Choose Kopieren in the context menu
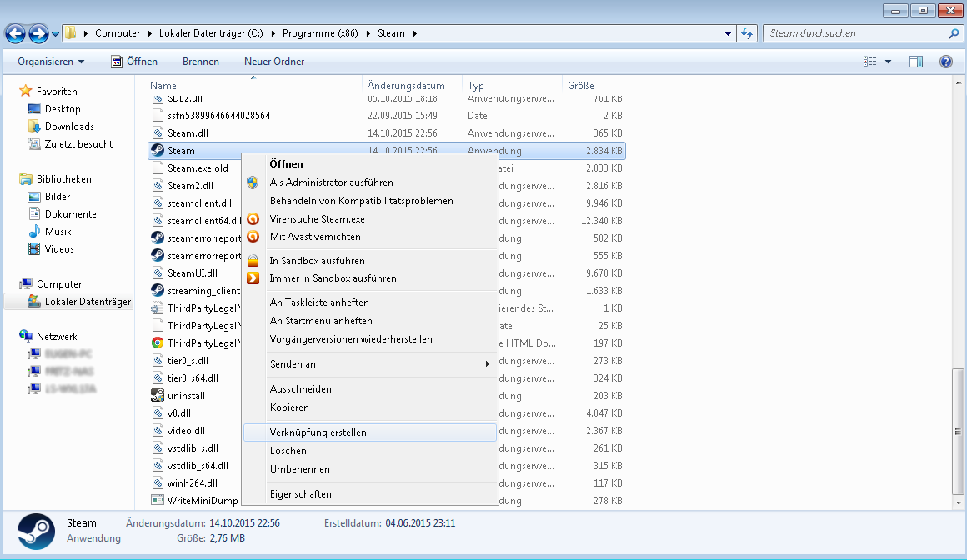The width and height of the screenshot is (967, 560). [x=370, y=407]
